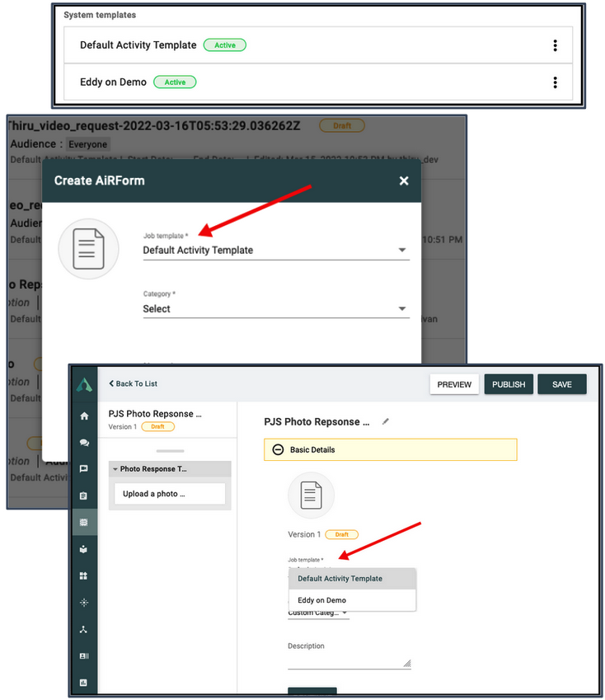
Task: Click the green A logo in the sidebar
Action: pyautogui.click(x=84, y=385)
